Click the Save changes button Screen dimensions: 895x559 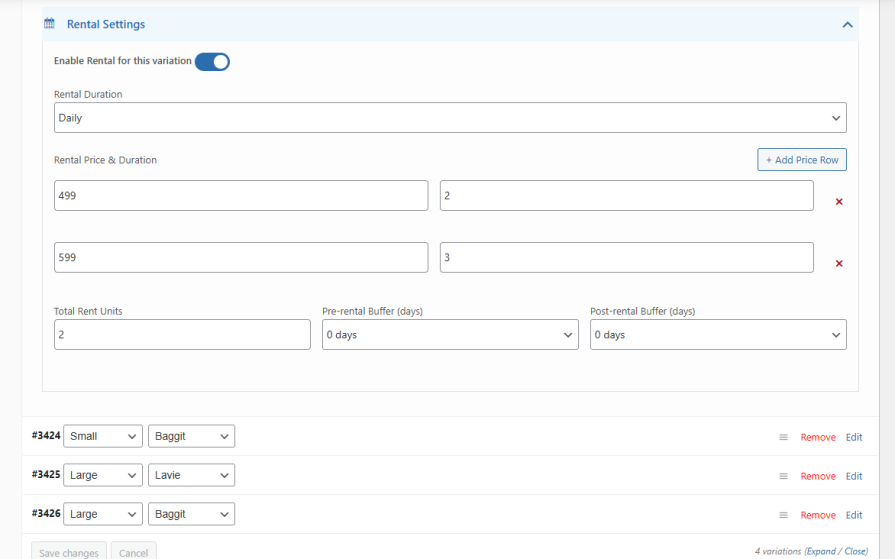point(68,552)
